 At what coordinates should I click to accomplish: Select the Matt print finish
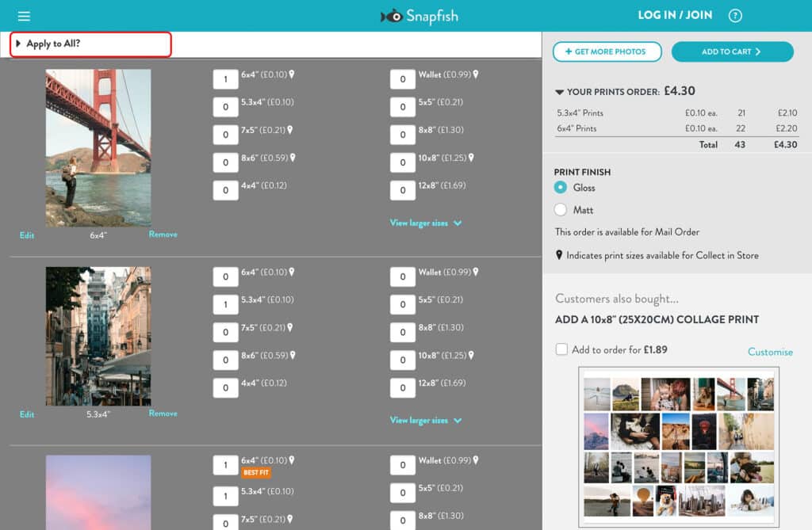tap(561, 210)
